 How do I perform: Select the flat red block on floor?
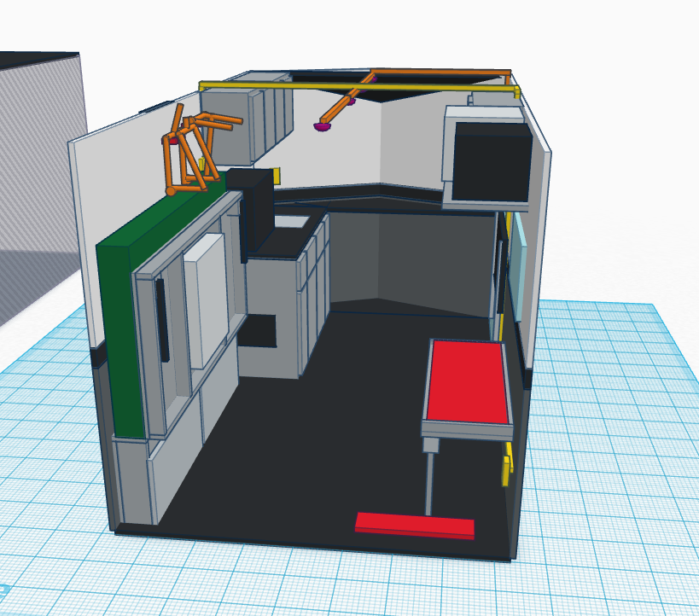415,526
